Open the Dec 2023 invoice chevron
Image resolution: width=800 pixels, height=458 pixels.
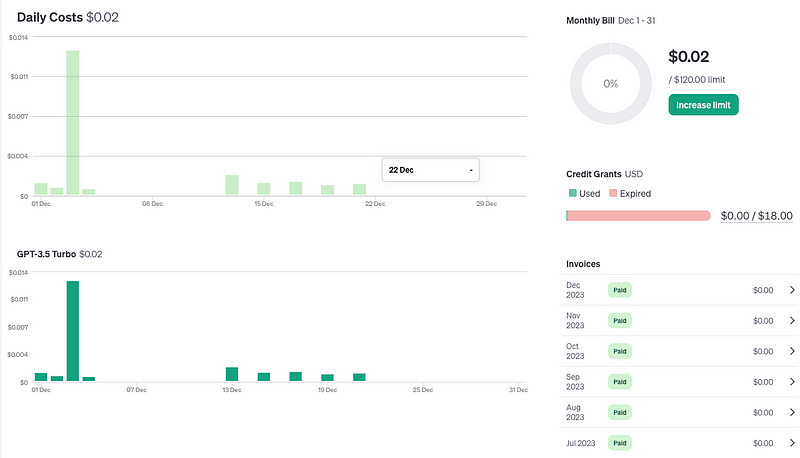[792, 290]
